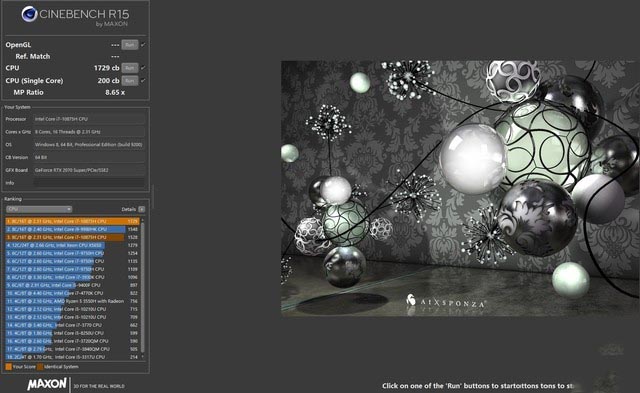This screenshot has width=640, height=393.
Task: Expand the ranking Details arrow button
Action: tap(142, 209)
